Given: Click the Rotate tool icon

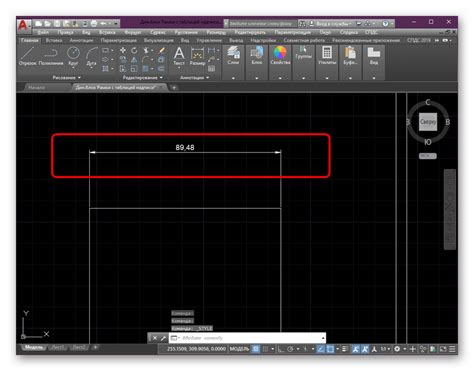Looking at the screenshot, I should coord(134,50).
